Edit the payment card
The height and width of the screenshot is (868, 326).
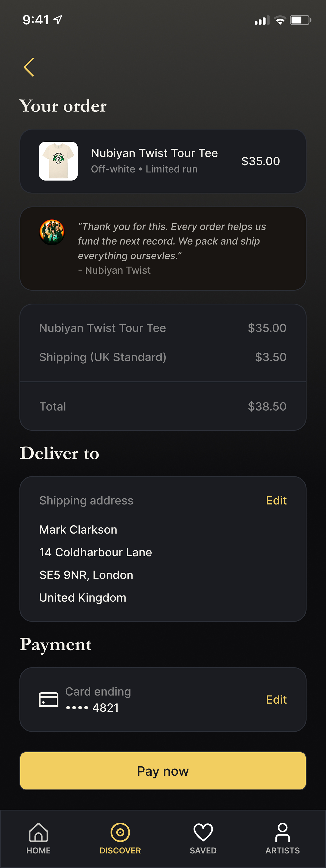[x=276, y=700]
